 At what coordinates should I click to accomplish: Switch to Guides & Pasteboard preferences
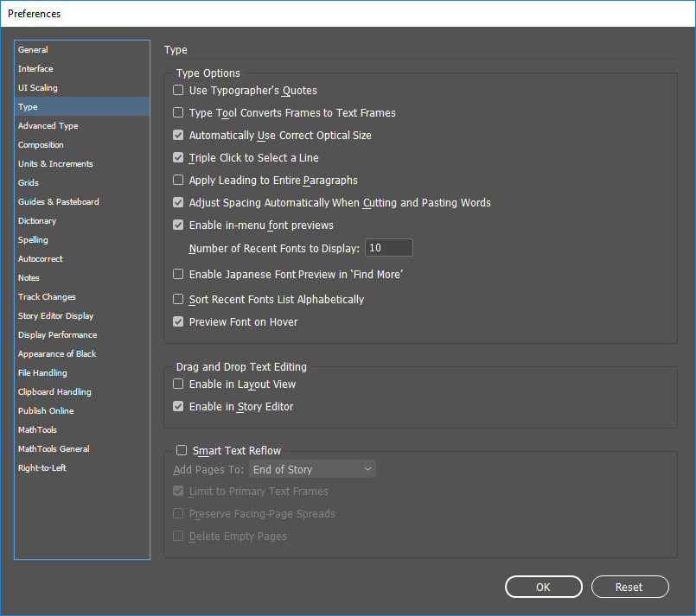click(x=59, y=202)
